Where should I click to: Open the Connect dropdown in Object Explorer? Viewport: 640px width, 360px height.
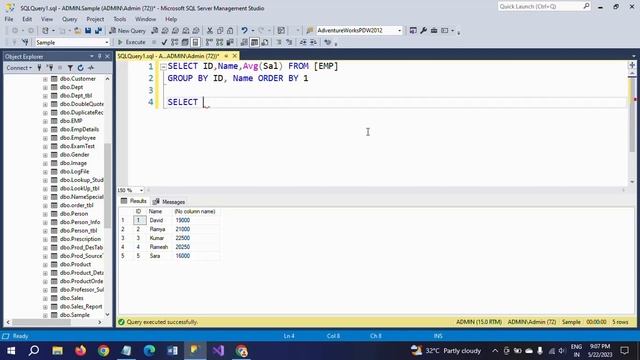pos(19,68)
